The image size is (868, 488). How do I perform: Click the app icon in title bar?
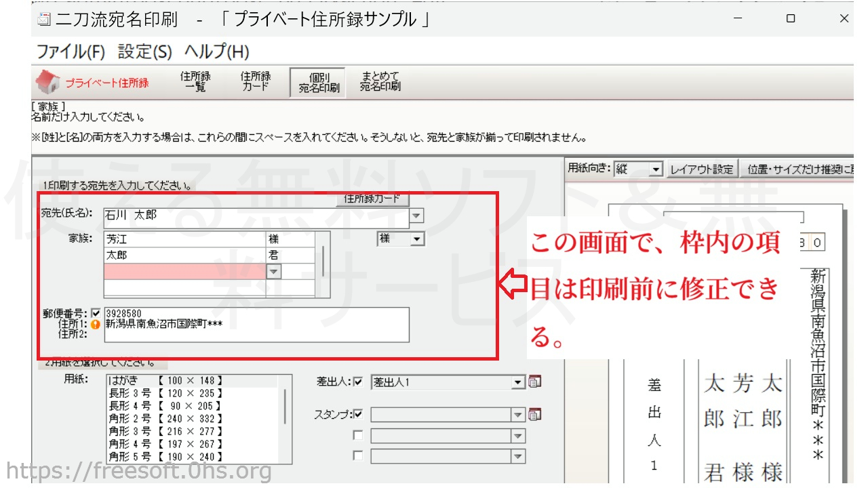(x=43, y=20)
